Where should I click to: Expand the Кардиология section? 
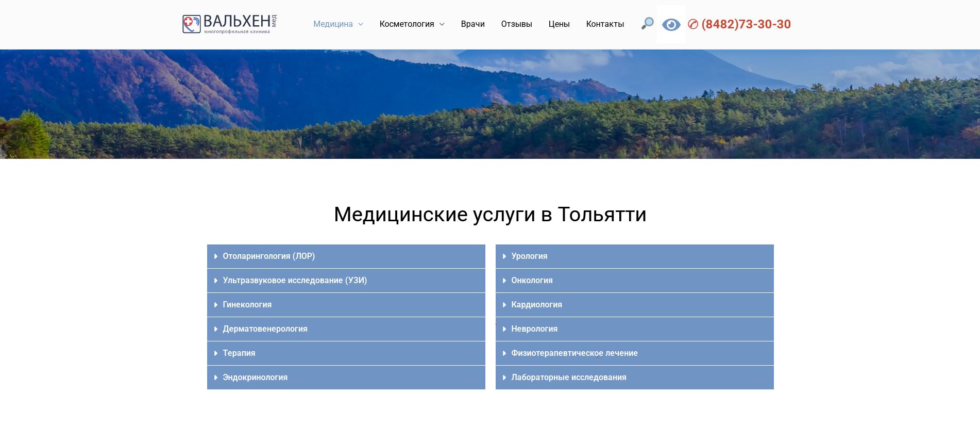(x=635, y=305)
